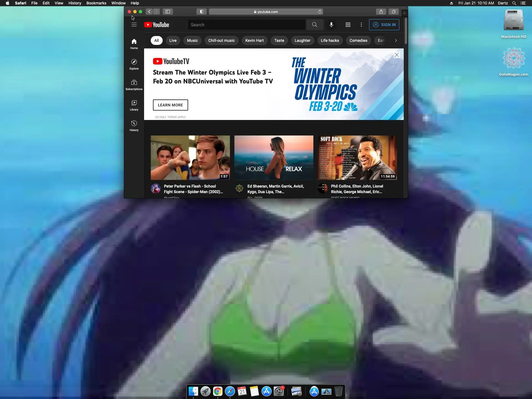Show Safari tab overview

393,12
